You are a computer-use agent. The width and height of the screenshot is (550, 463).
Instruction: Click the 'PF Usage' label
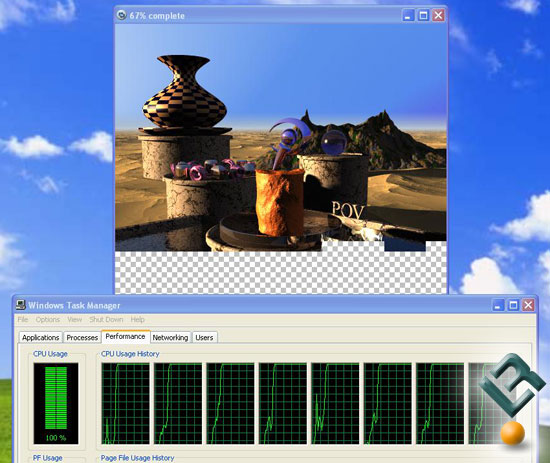pyautogui.click(x=47, y=458)
